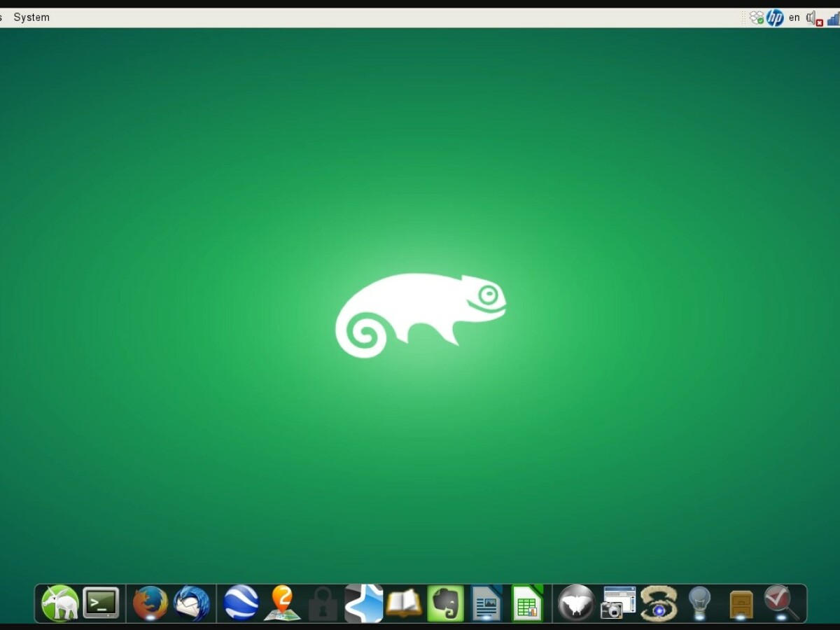The image size is (840, 630).
Task: Open the wooden file cabinet icon
Action: coord(741,605)
